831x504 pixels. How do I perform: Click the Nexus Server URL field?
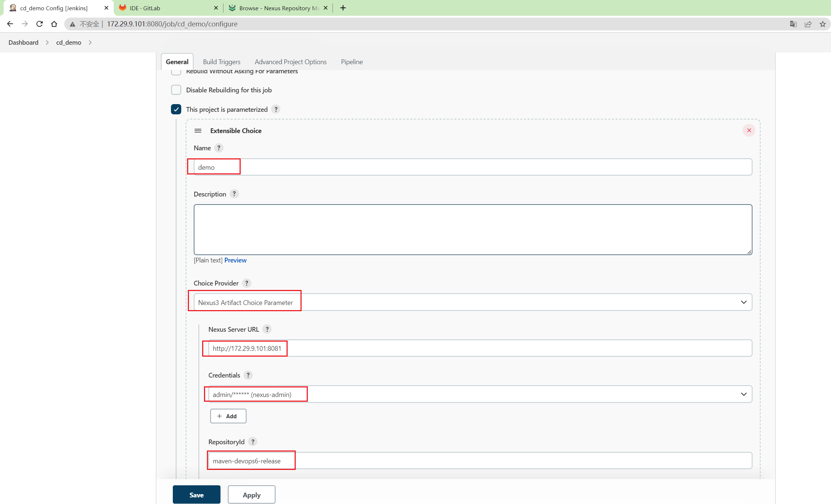coord(480,348)
